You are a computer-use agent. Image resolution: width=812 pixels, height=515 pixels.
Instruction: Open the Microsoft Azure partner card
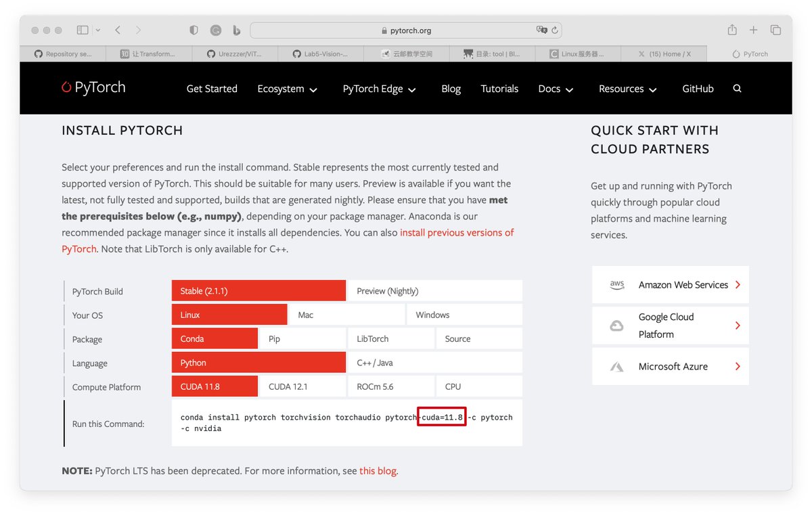tap(670, 366)
